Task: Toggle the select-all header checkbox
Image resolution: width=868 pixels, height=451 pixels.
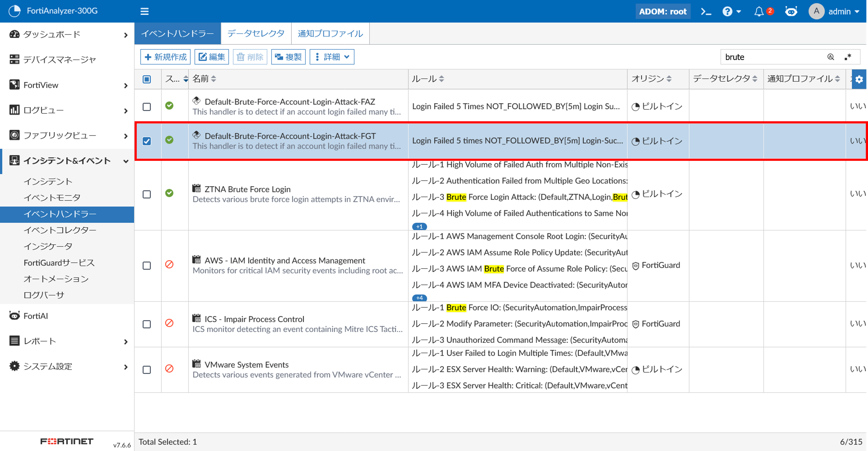Action: click(x=147, y=79)
